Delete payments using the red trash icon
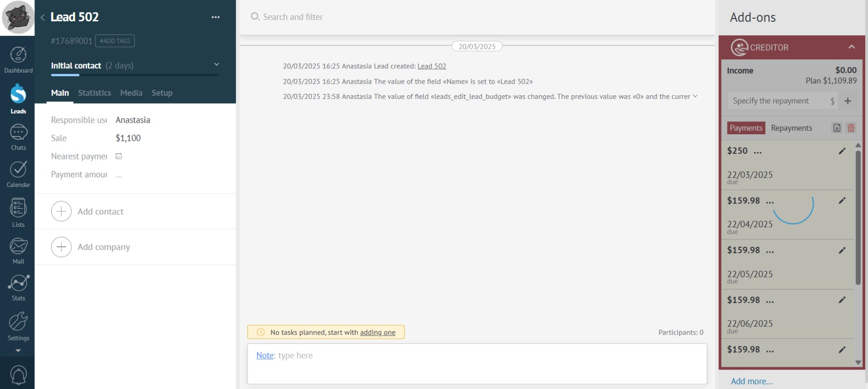The height and width of the screenshot is (389, 868). click(x=851, y=128)
